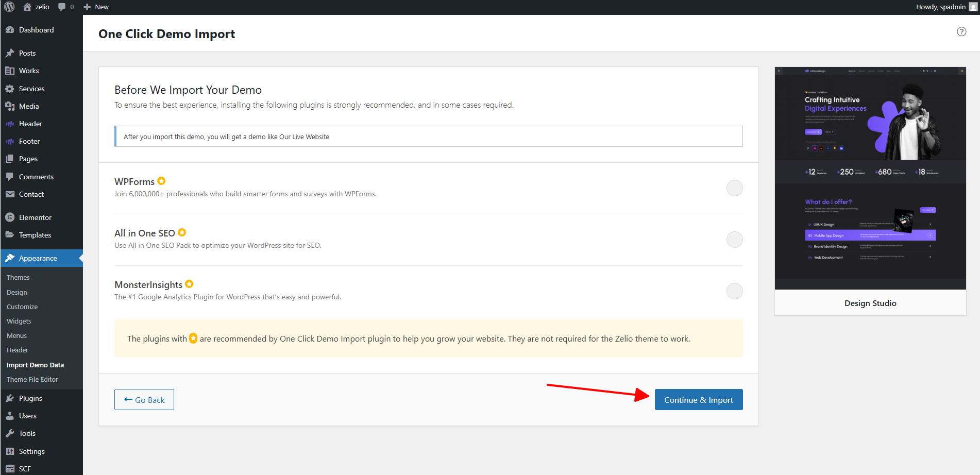
Task: Click the WordPress logo icon
Action: tap(9, 7)
